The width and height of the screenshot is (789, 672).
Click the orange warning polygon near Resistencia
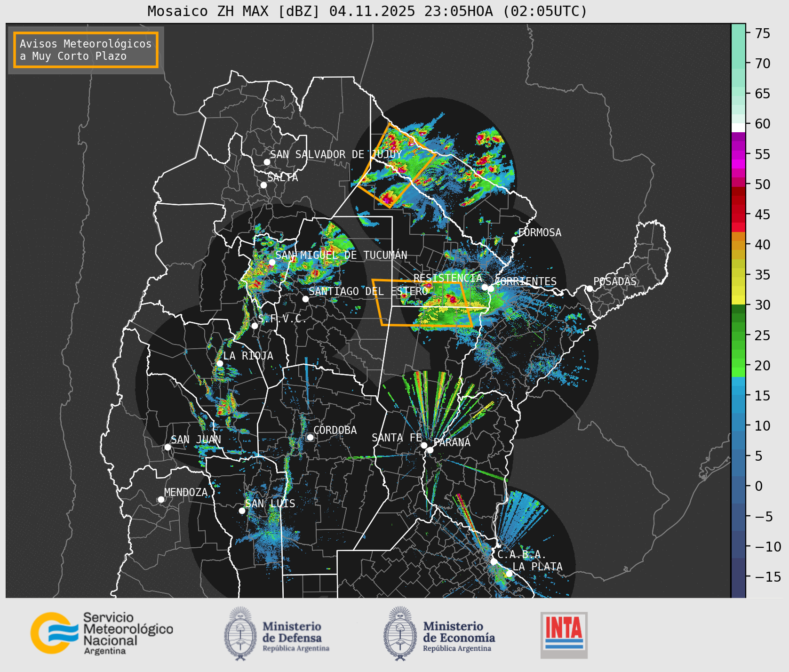tap(422, 303)
